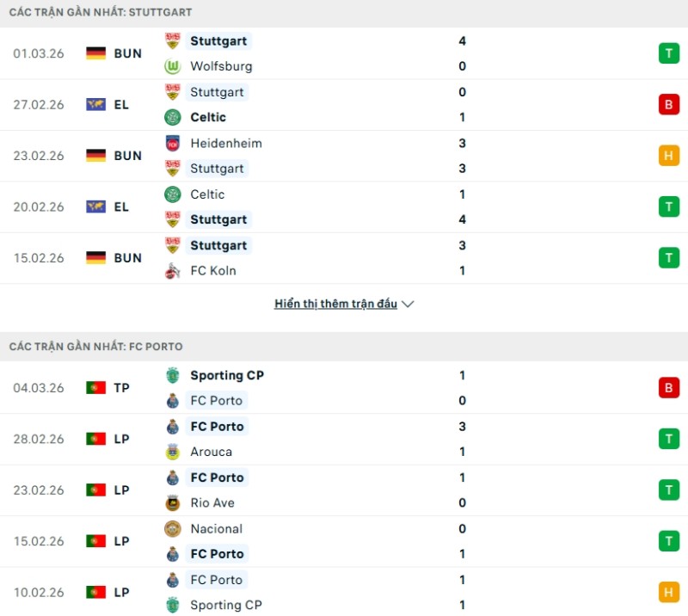Click the Arouca team crest
Image resolution: width=688 pixels, height=616 pixels.
(173, 452)
